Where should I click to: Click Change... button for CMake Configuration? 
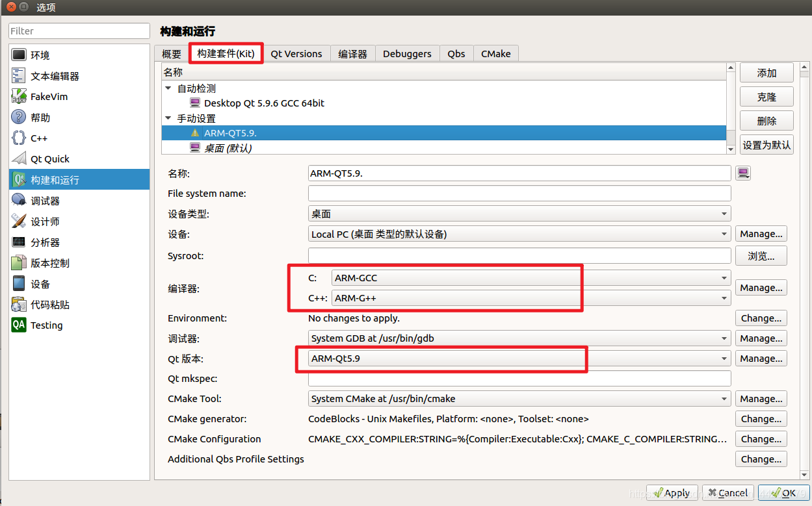pyautogui.click(x=761, y=439)
